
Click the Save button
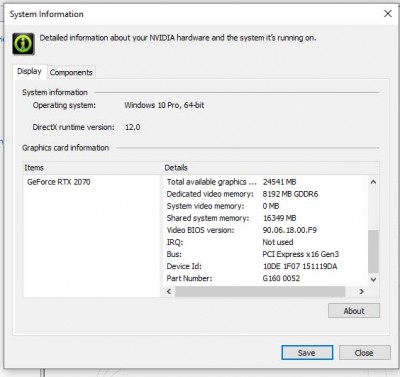click(x=307, y=353)
